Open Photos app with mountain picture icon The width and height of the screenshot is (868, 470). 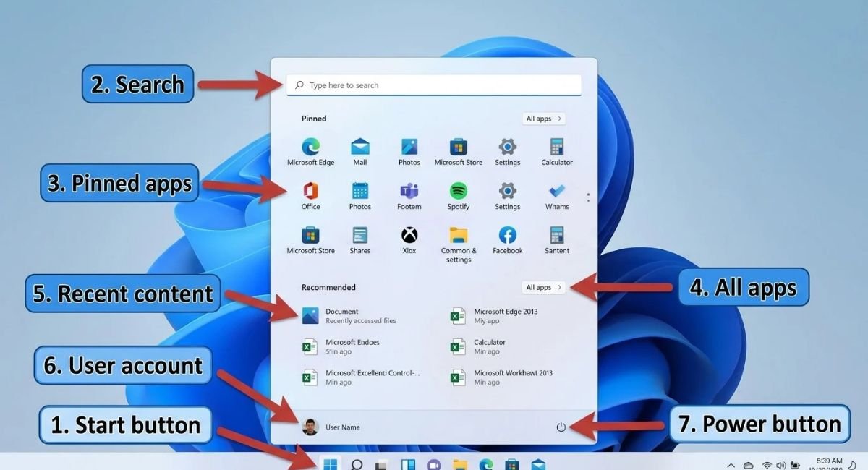409,153
